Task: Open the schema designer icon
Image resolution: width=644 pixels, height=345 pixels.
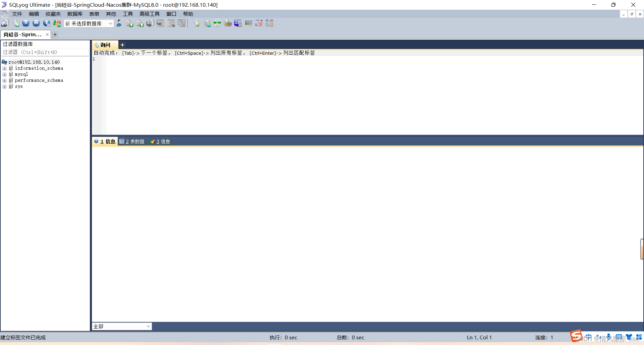Action: [269, 23]
